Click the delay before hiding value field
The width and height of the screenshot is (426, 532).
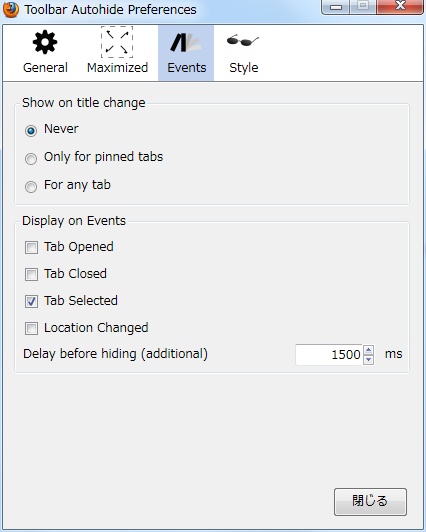[329, 355]
